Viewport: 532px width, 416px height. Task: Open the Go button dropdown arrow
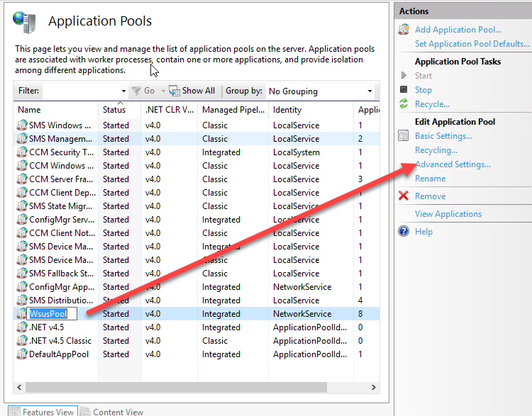coord(162,91)
